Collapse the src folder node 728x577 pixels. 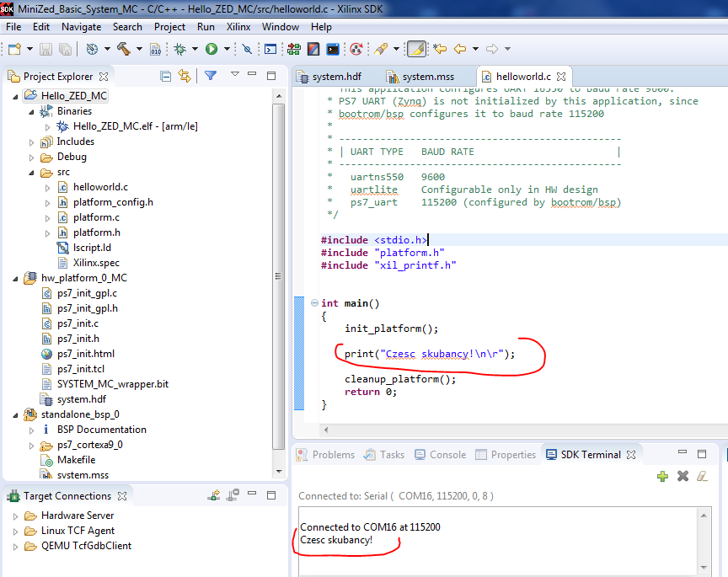32,172
